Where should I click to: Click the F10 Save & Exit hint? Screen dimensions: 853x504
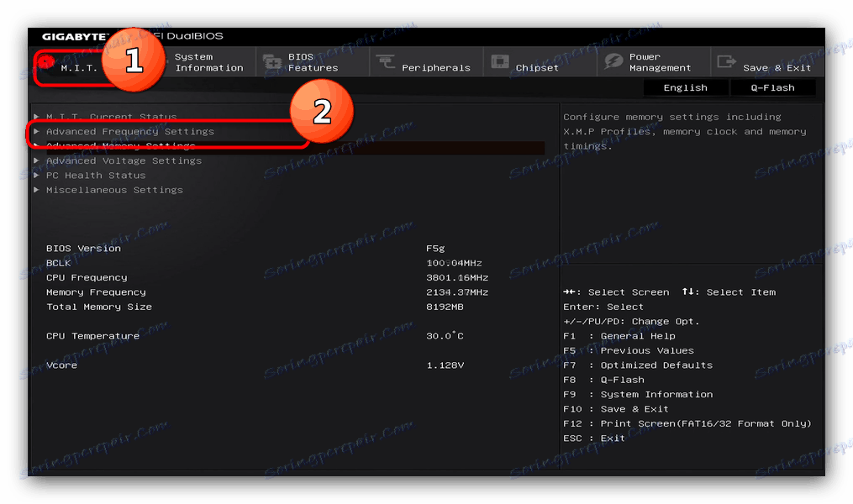616,409
